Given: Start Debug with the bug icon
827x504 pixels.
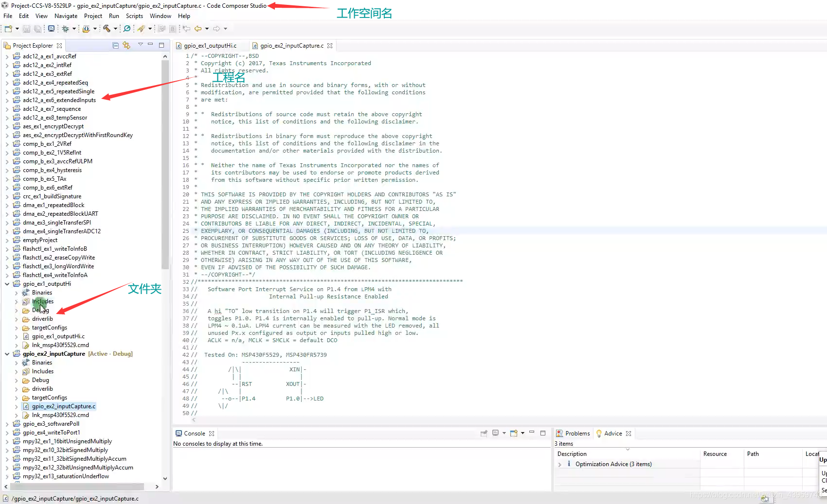Looking at the screenshot, I should click(65, 29).
